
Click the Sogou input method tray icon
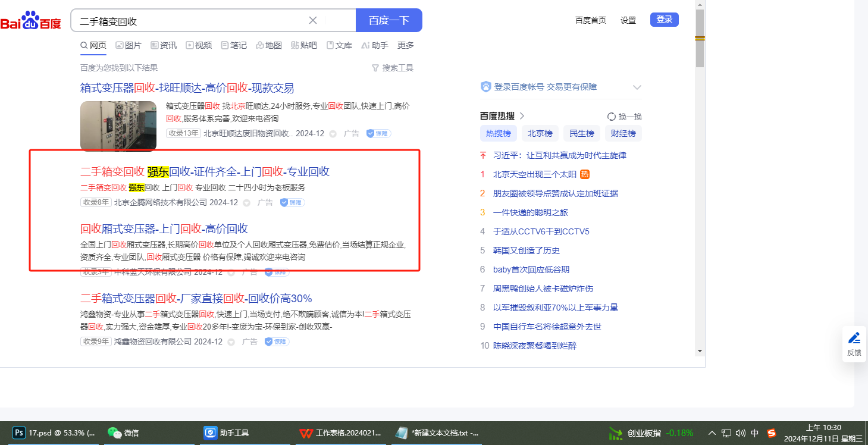pyautogui.click(x=772, y=433)
